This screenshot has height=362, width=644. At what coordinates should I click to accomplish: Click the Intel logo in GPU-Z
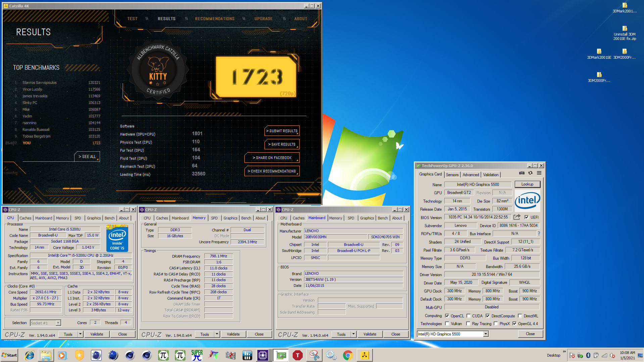click(x=528, y=201)
